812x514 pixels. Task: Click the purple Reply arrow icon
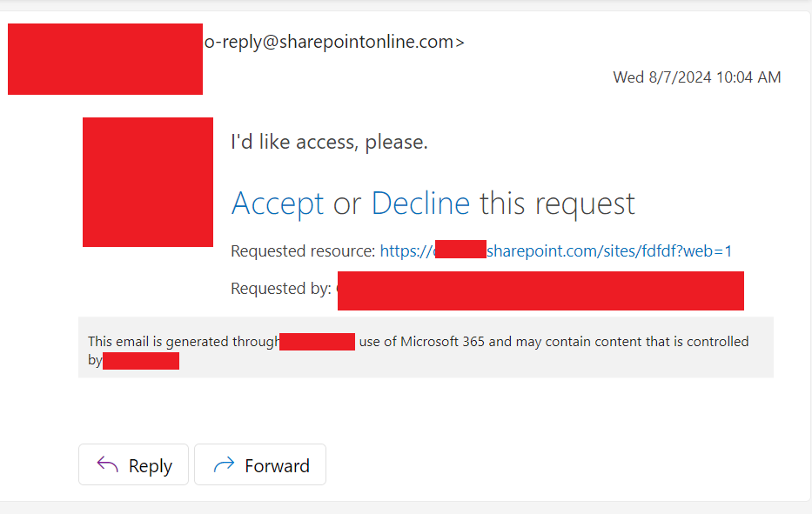108,464
